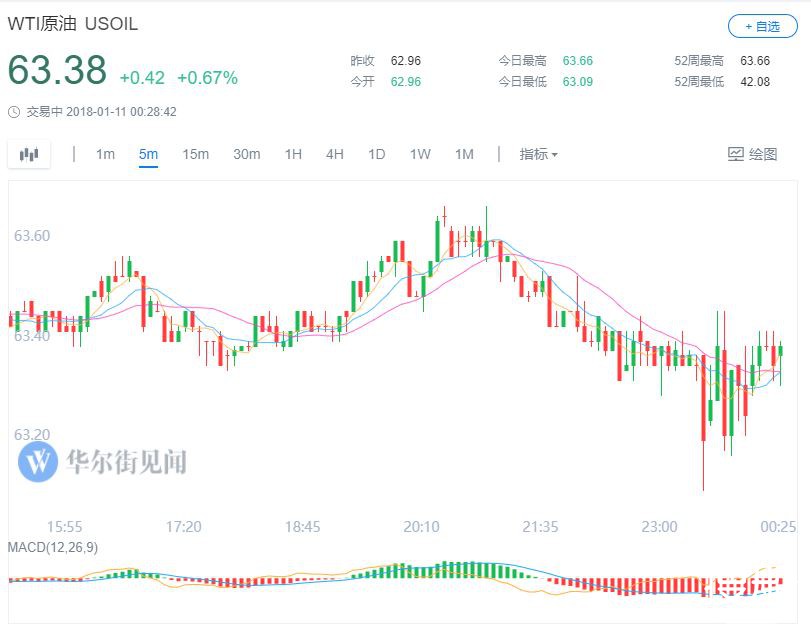Click the 今开 value 62.96
Screen dimensions: 811x636
(x=406, y=82)
